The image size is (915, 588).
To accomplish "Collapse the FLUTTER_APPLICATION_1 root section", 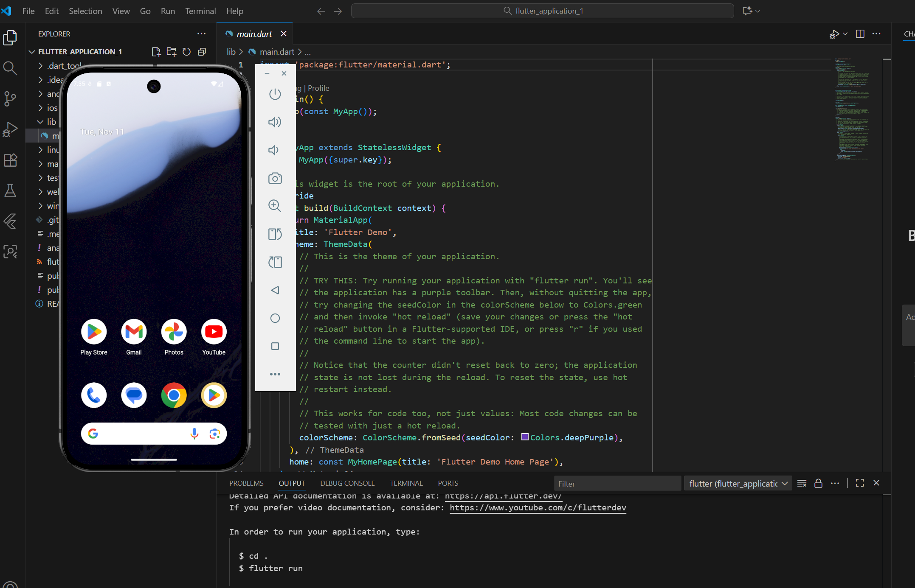I will point(32,52).
